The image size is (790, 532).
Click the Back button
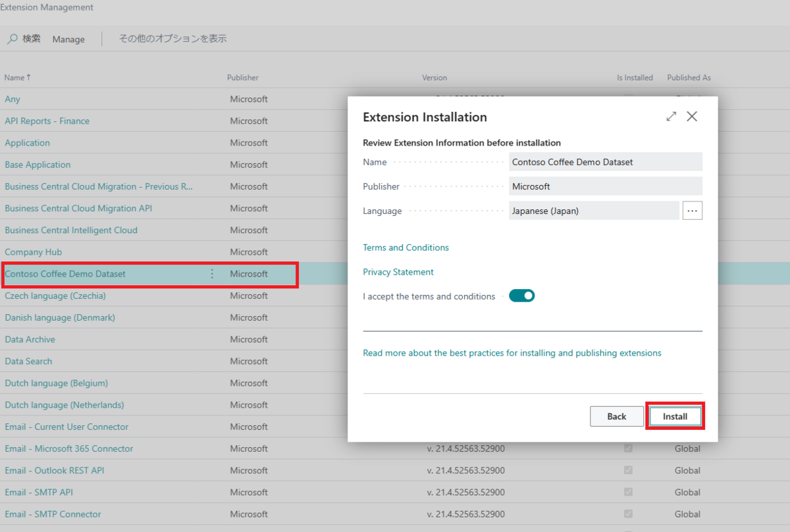(616, 415)
